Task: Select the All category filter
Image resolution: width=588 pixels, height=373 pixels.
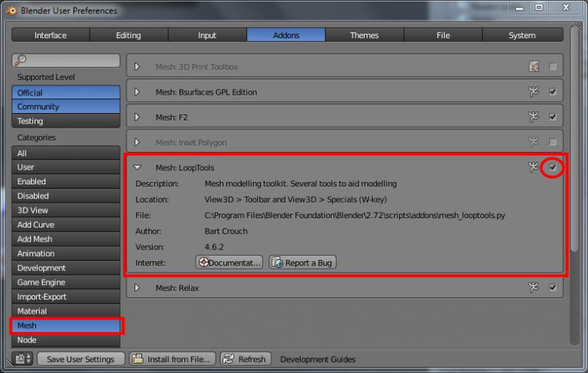Action: pos(66,153)
